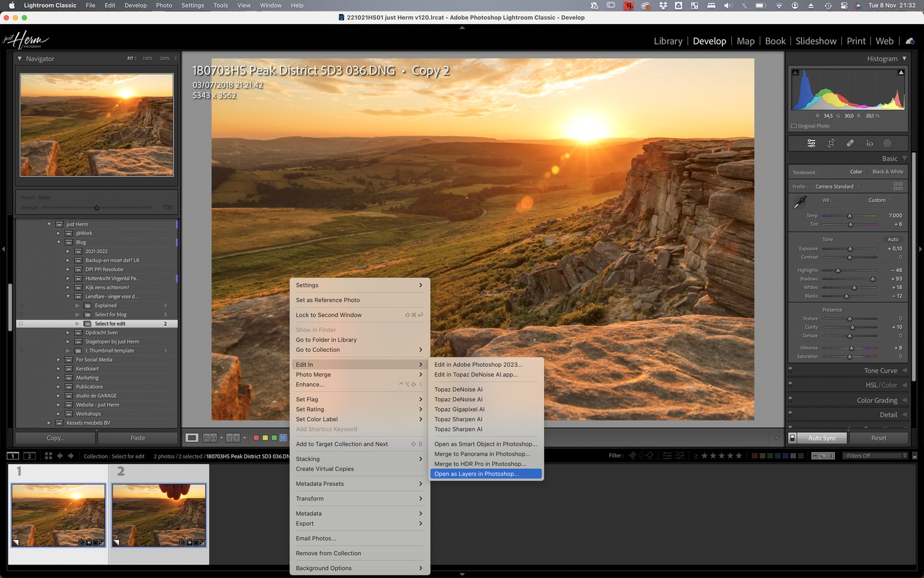Flip the Auto Sync toggle switch

click(x=793, y=438)
